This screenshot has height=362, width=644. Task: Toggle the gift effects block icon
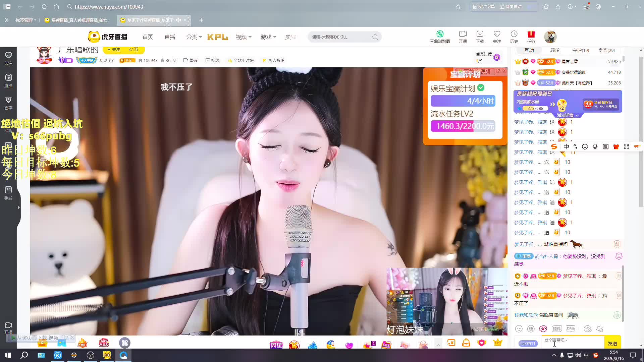point(600,329)
